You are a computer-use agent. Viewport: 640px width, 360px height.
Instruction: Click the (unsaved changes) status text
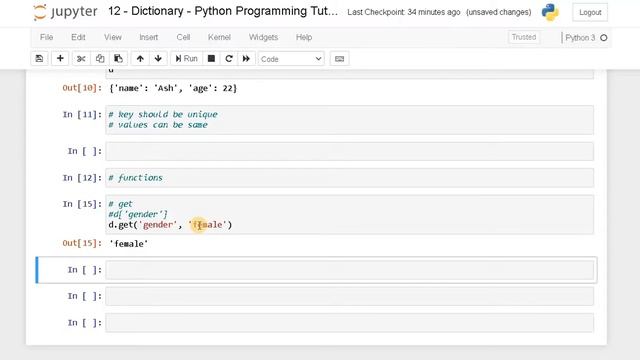[499, 12]
